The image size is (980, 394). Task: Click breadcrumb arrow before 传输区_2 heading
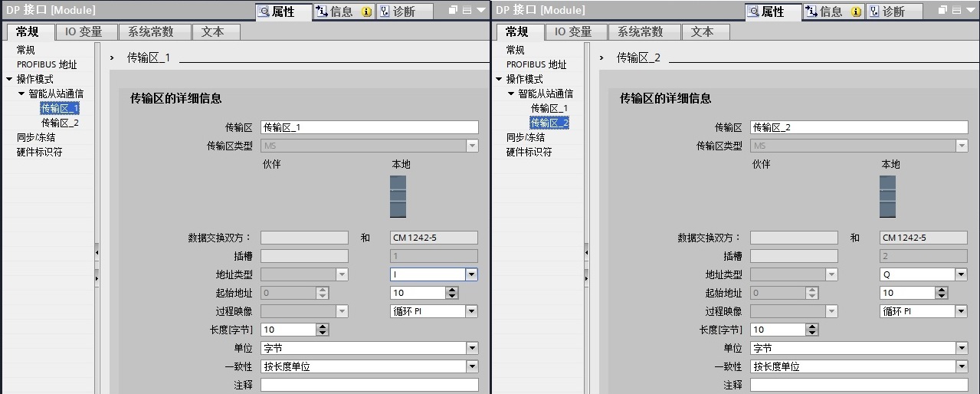603,57
